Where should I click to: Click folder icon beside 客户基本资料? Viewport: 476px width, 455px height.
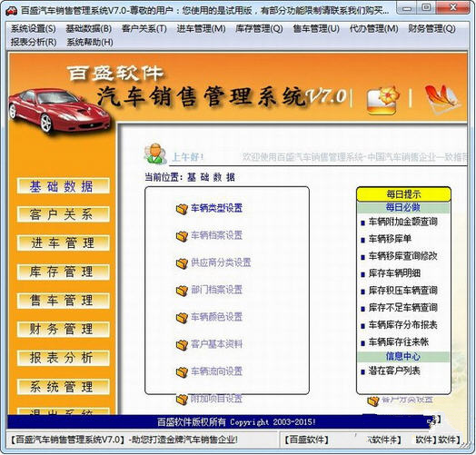click(183, 345)
